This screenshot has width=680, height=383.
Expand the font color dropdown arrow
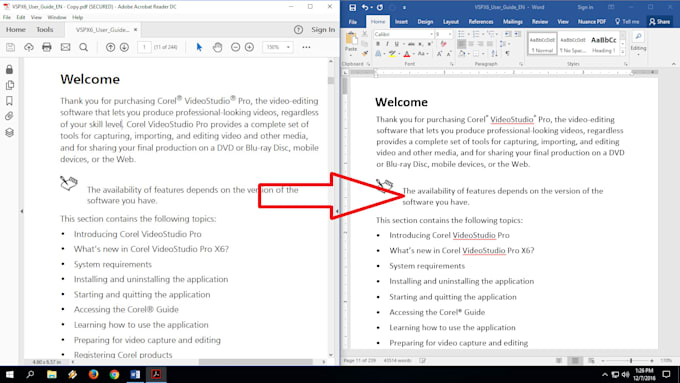click(413, 54)
